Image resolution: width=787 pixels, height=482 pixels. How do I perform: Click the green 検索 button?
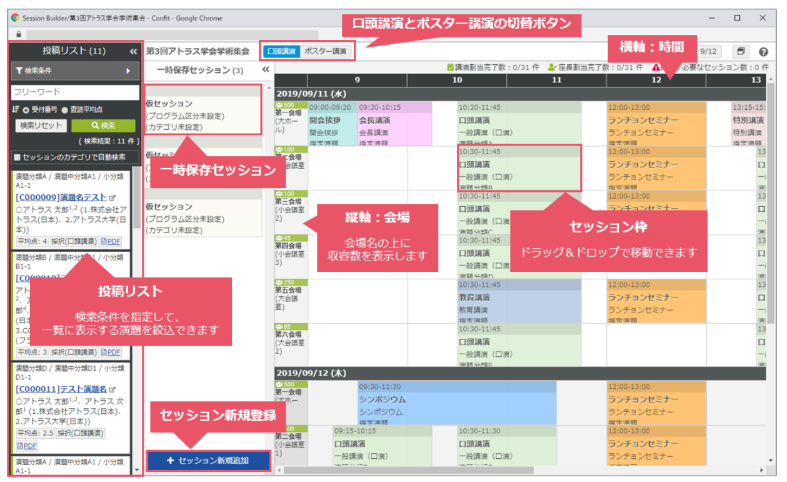[105, 125]
